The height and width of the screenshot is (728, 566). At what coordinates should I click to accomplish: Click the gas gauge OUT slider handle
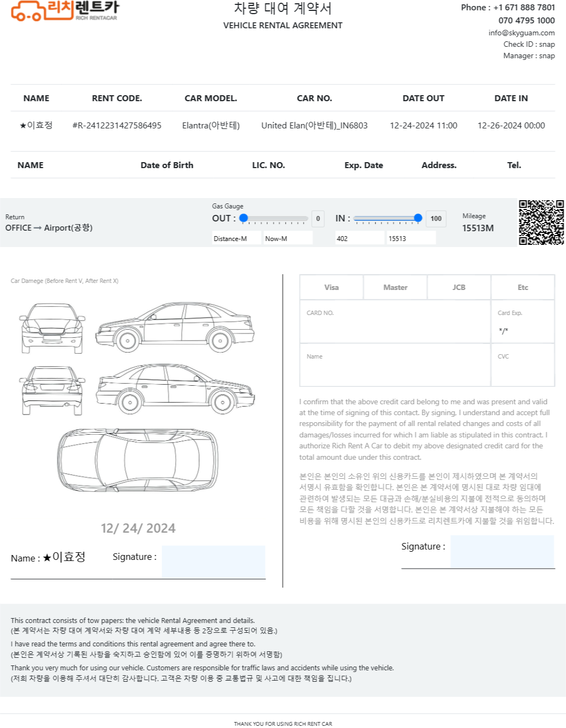click(x=244, y=218)
